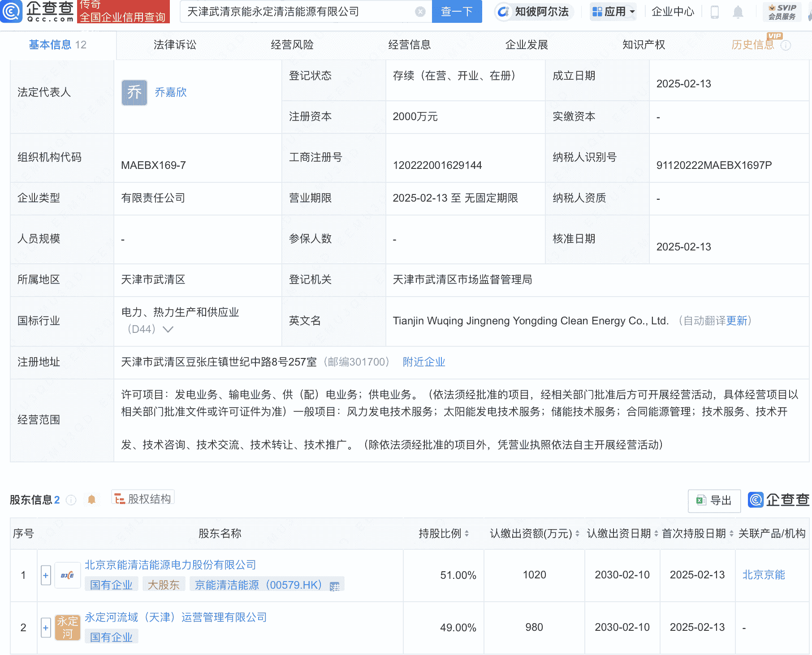Expand 永定河流域 shareholder row
812x655 pixels.
tap(45, 627)
